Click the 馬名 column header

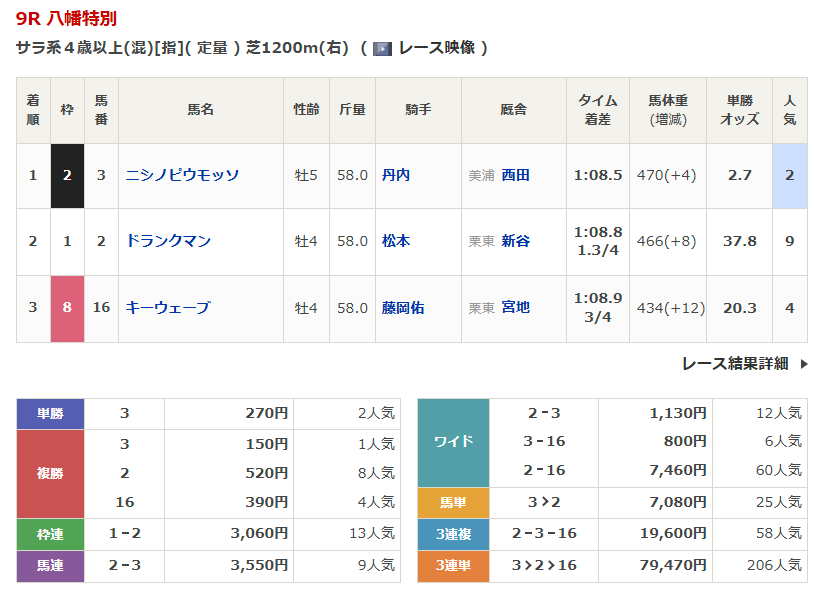click(200, 109)
